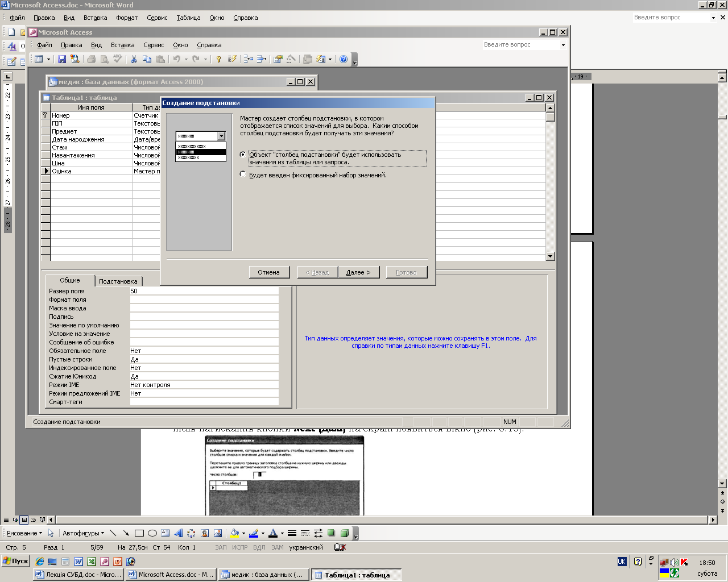This screenshot has height=582, width=728.
Task: Click the Размер поля value field
Action: coord(204,291)
